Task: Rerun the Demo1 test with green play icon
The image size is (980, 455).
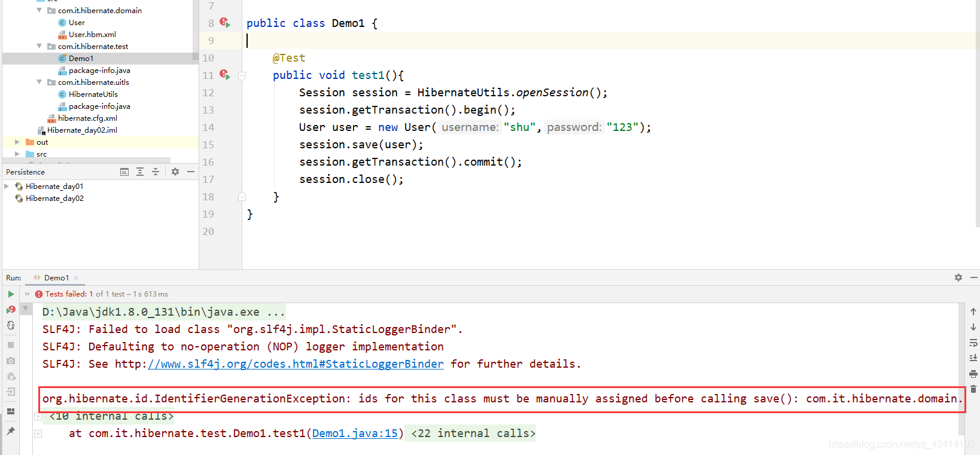Action: [x=11, y=294]
